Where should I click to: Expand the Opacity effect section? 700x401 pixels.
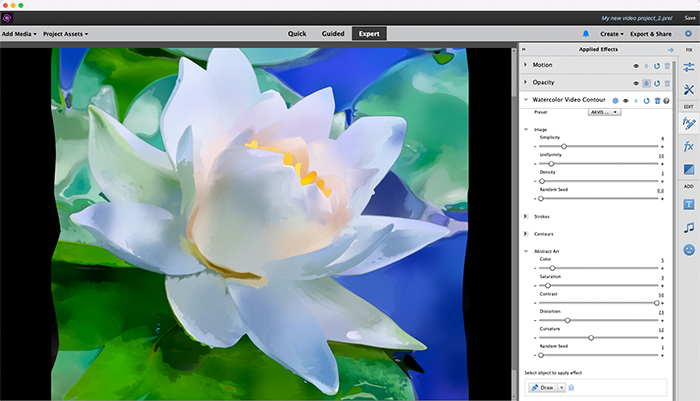click(x=525, y=82)
